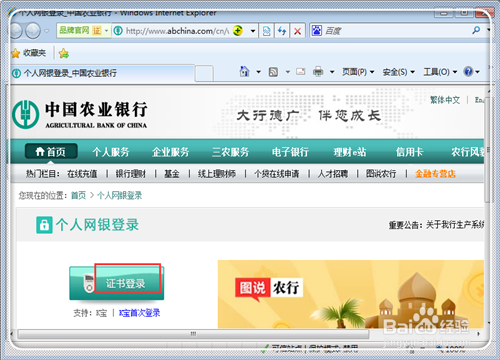
Task: Open the 三农服务 navigation item
Action: [x=231, y=152]
